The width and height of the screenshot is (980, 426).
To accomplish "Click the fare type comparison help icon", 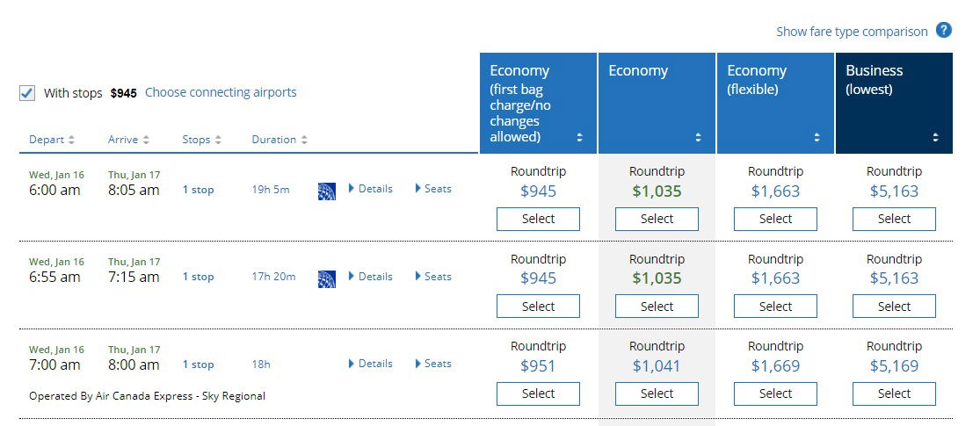I will click(943, 30).
